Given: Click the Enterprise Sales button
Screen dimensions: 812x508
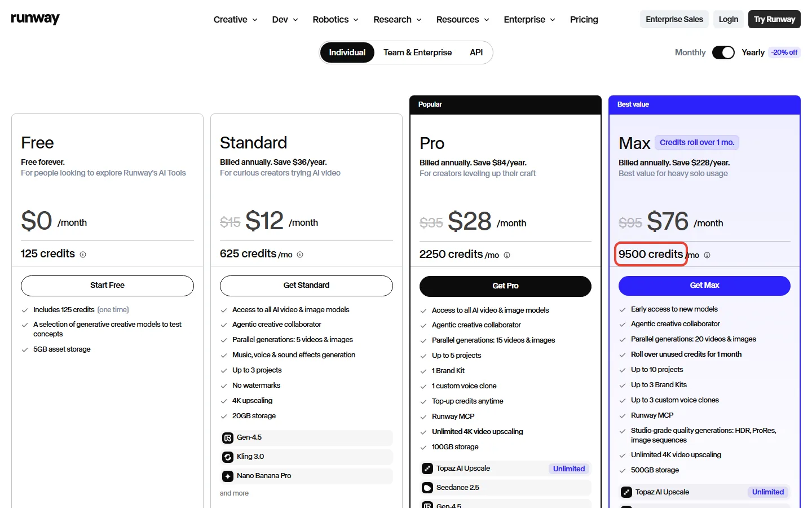Looking at the screenshot, I should (x=674, y=19).
